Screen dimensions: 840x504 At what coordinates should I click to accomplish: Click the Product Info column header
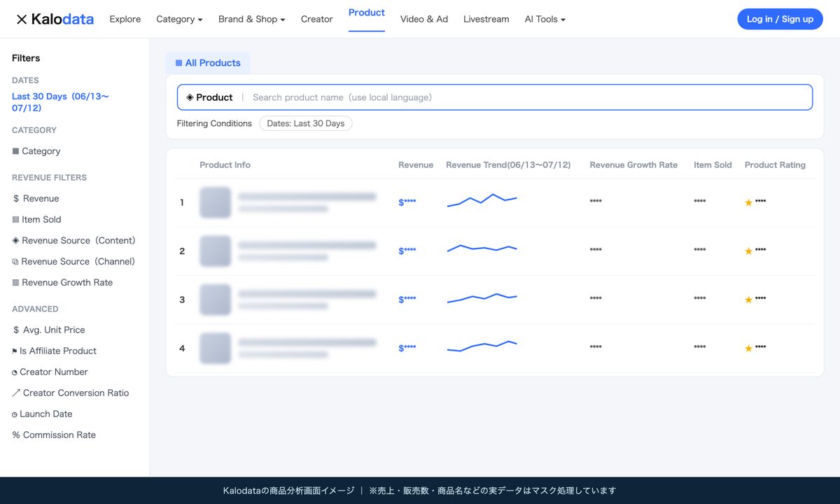coord(225,165)
